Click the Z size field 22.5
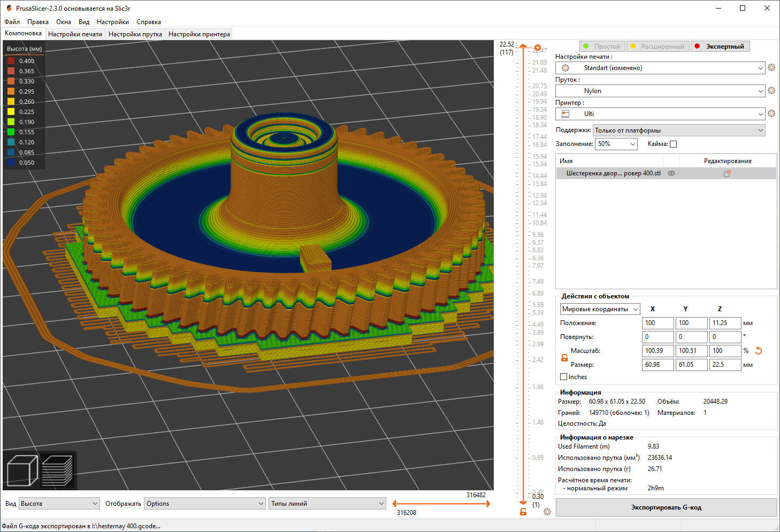Screen dimensions: 780x532 point(725,365)
